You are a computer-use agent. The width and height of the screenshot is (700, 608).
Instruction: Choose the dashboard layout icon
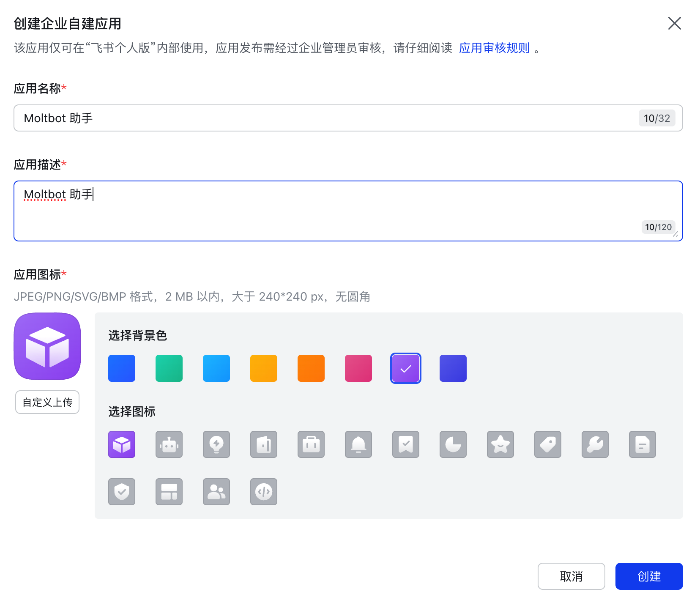point(169,492)
